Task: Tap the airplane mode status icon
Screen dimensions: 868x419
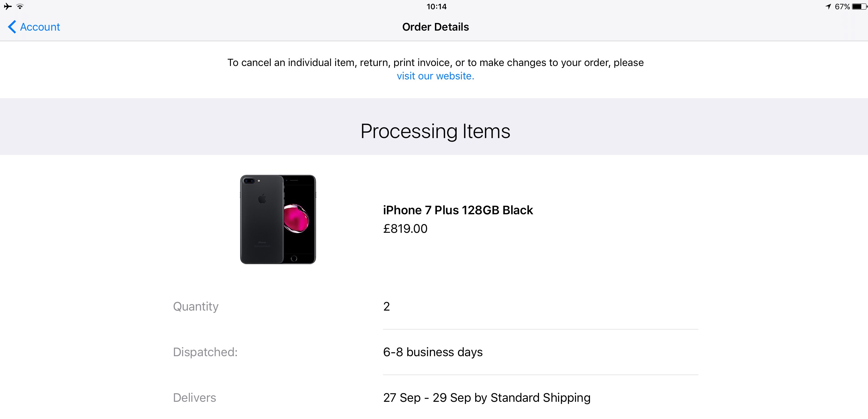Action: 8,6
